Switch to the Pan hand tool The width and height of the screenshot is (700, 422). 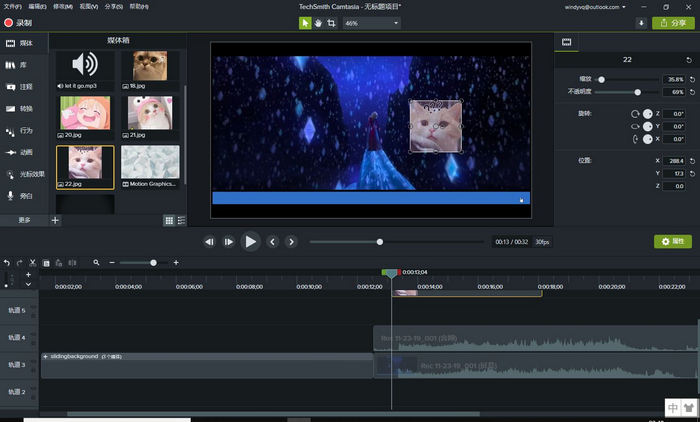tap(318, 23)
